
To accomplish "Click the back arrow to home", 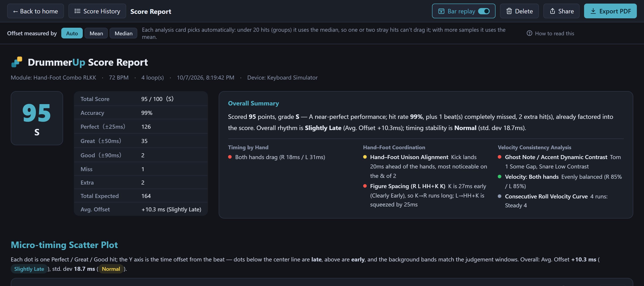I will pyautogui.click(x=15, y=11).
